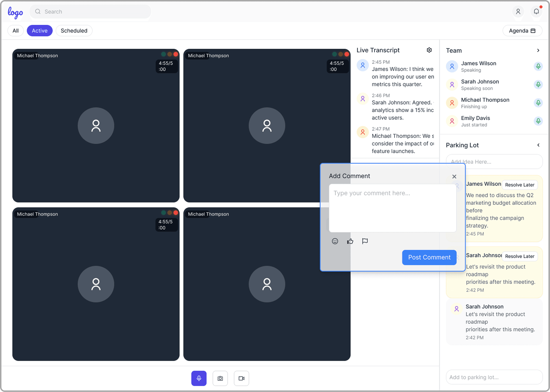The image size is (550, 392).
Task: Click the flag icon in comment dialog
Action: pos(365,241)
